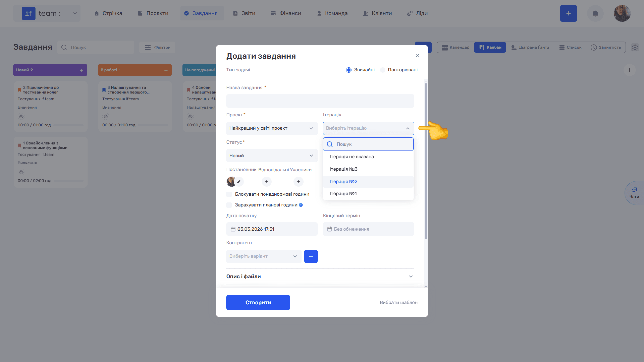Click the iteration Пошук search field

368,144
